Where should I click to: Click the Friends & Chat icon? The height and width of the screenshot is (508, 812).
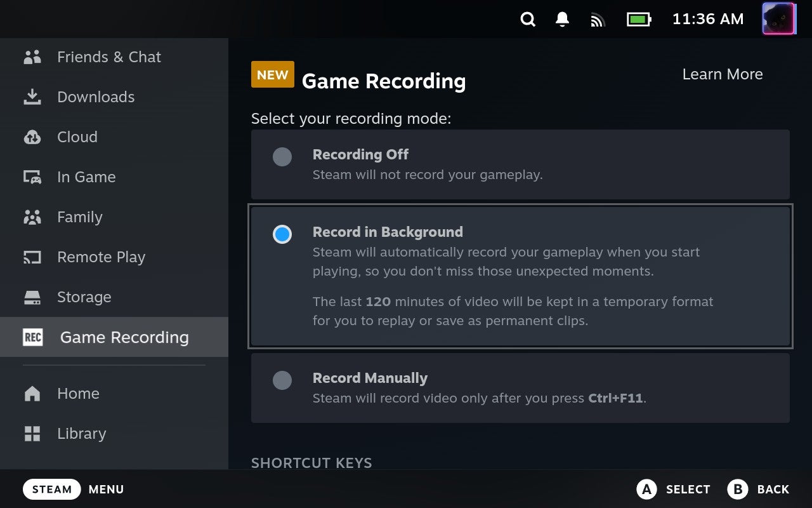click(x=32, y=57)
